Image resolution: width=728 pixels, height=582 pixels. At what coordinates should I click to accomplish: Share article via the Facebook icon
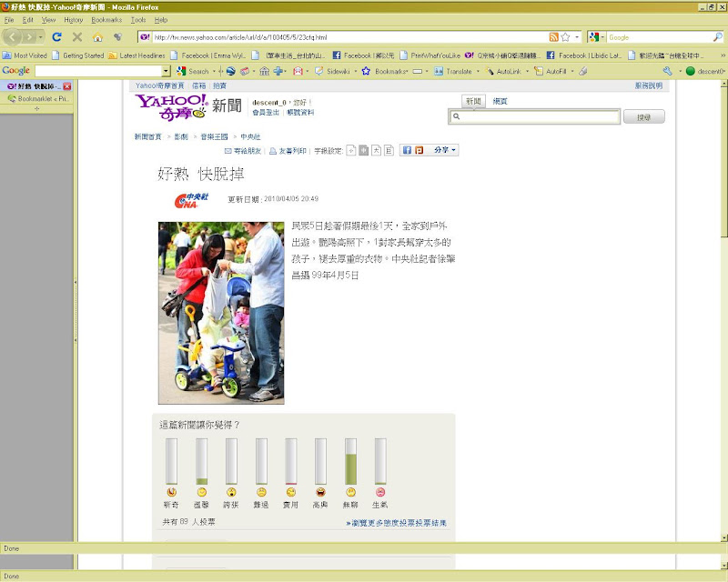pyautogui.click(x=407, y=150)
